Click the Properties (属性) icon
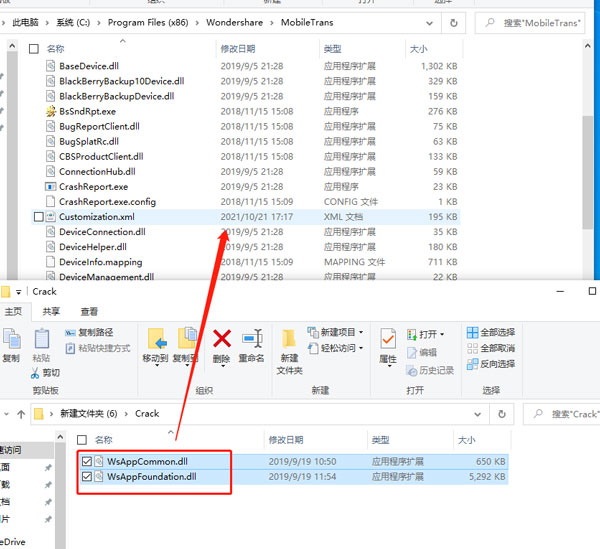This screenshot has height=549, width=600. click(388, 339)
